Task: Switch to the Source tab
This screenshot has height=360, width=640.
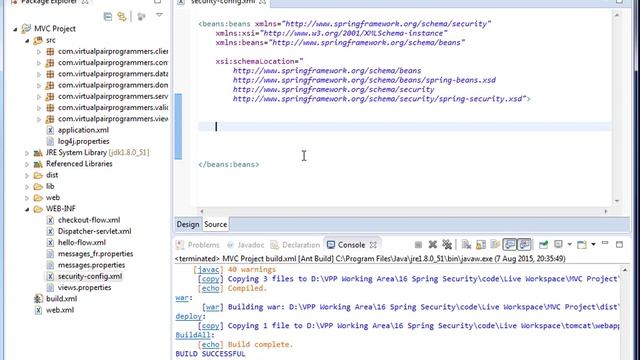Action: (x=216, y=224)
